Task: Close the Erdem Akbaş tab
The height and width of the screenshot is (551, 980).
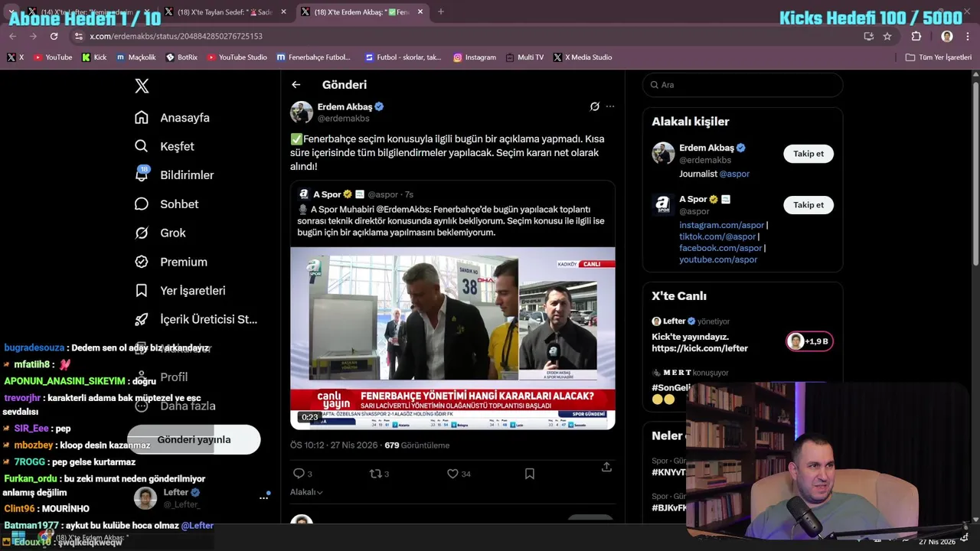Action: click(x=420, y=11)
